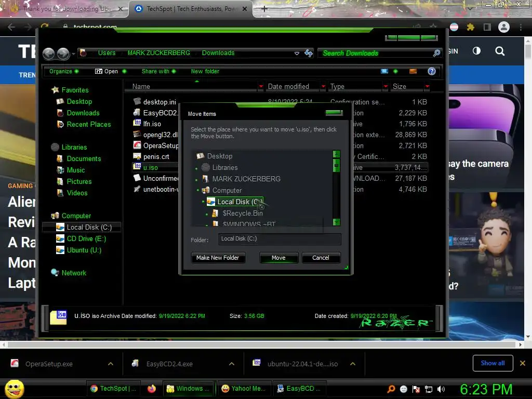
Task: Expand ubuntu iso download options chevron
Action: (x=353, y=364)
